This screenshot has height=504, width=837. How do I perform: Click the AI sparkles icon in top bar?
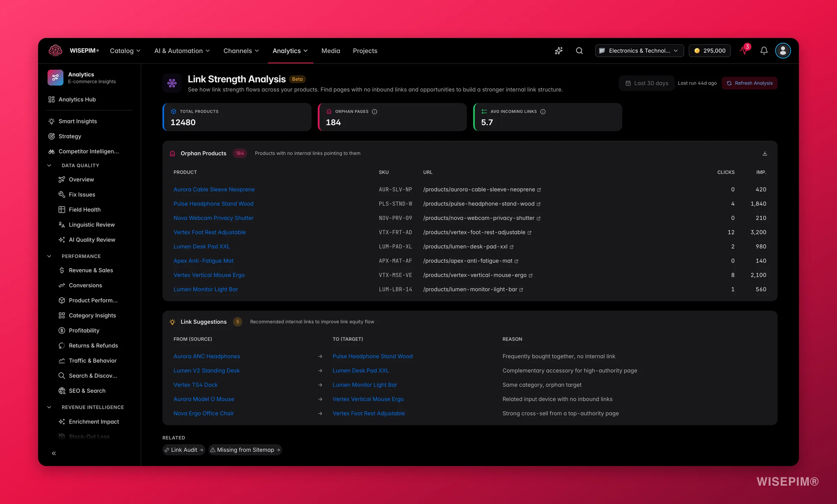559,51
